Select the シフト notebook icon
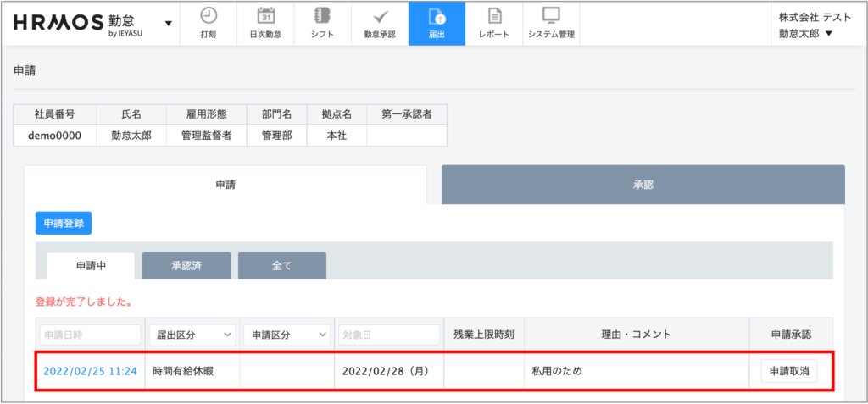 pos(322,16)
